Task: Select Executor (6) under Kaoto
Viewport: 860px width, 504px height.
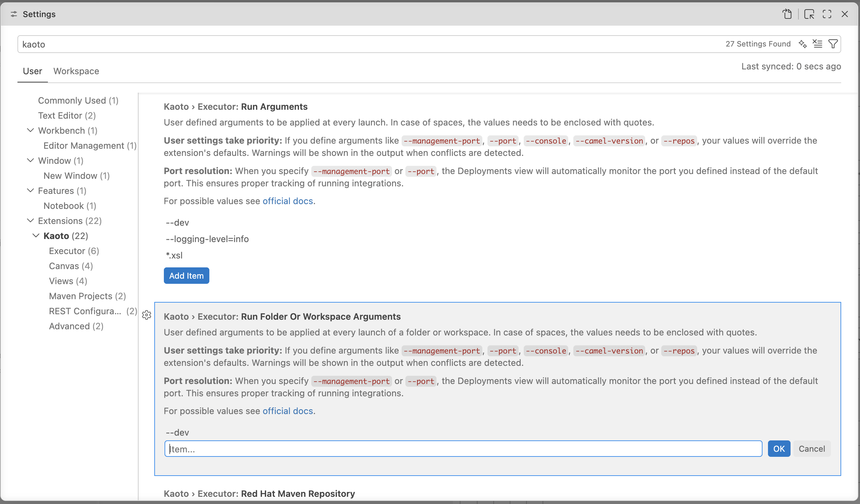Action: (x=74, y=251)
